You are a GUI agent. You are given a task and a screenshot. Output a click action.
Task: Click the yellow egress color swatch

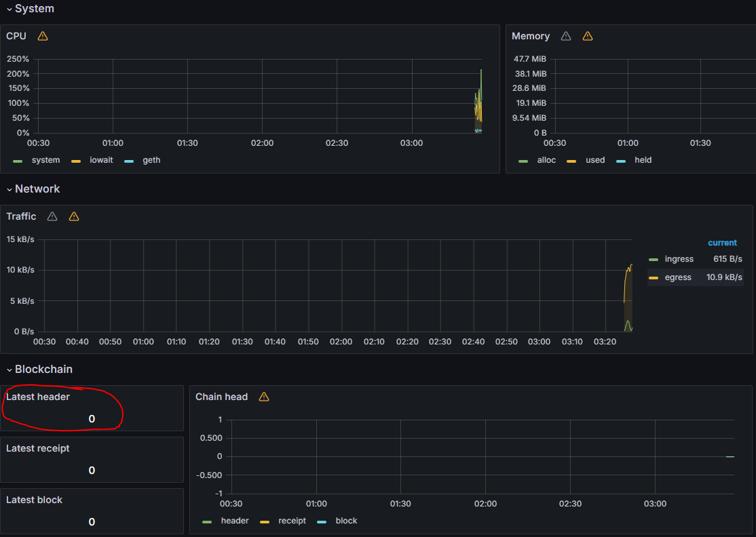click(x=654, y=278)
